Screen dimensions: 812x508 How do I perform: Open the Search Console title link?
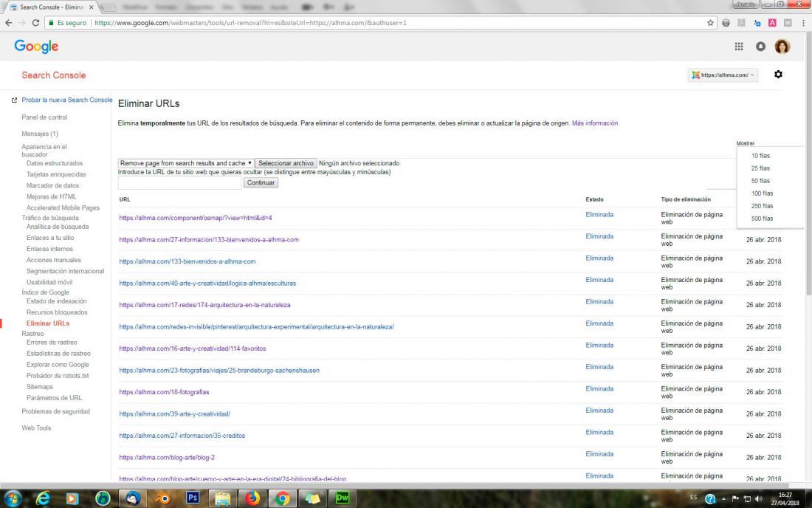tap(54, 75)
